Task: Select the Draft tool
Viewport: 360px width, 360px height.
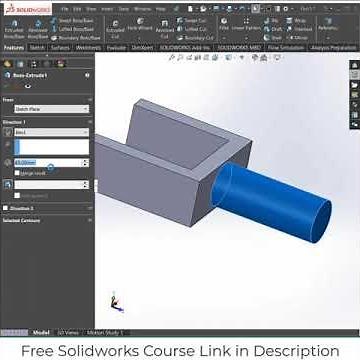Action: 273,29
